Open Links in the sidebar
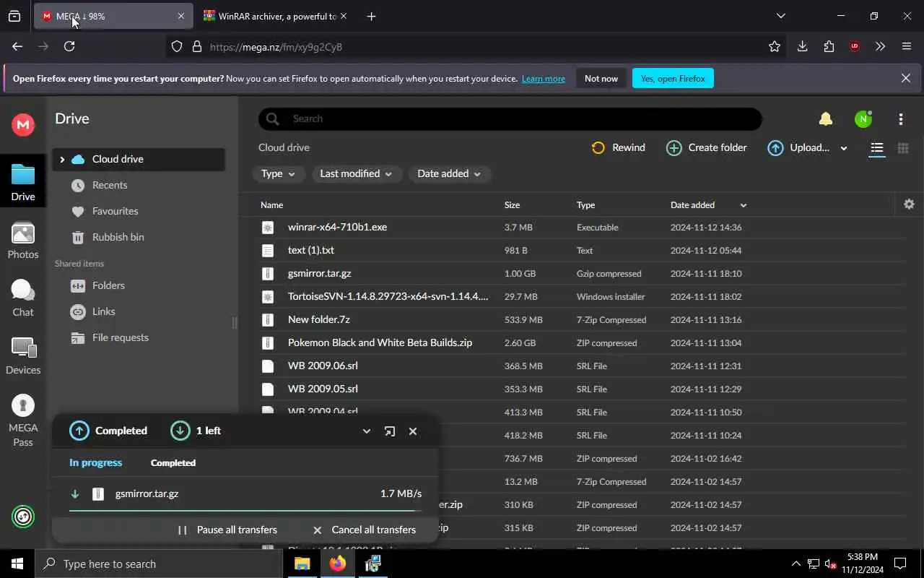 (103, 311)
